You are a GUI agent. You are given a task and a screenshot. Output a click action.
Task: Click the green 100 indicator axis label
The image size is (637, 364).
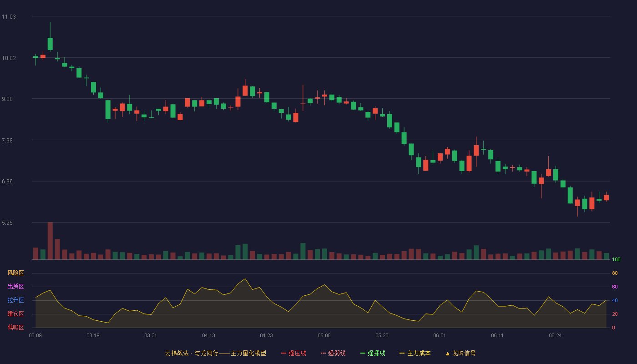pyautogui.click(x=616, y=260)
